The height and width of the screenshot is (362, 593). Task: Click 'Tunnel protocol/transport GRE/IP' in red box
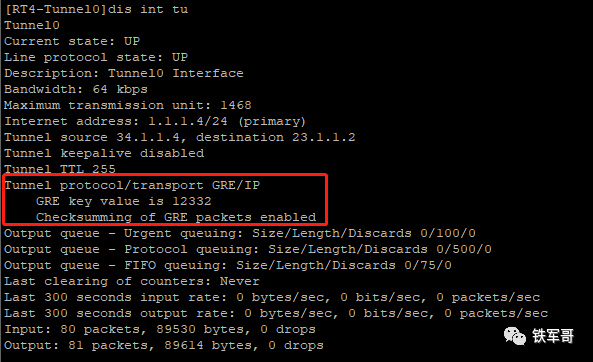pyautogui.click(x=132, y=185)
